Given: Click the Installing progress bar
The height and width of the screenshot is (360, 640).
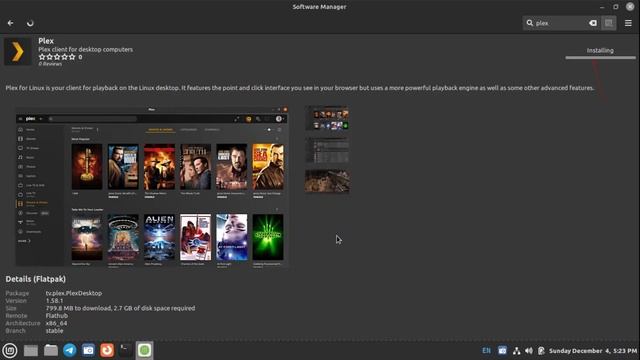Looking at the screenshot, I should 600,58.
